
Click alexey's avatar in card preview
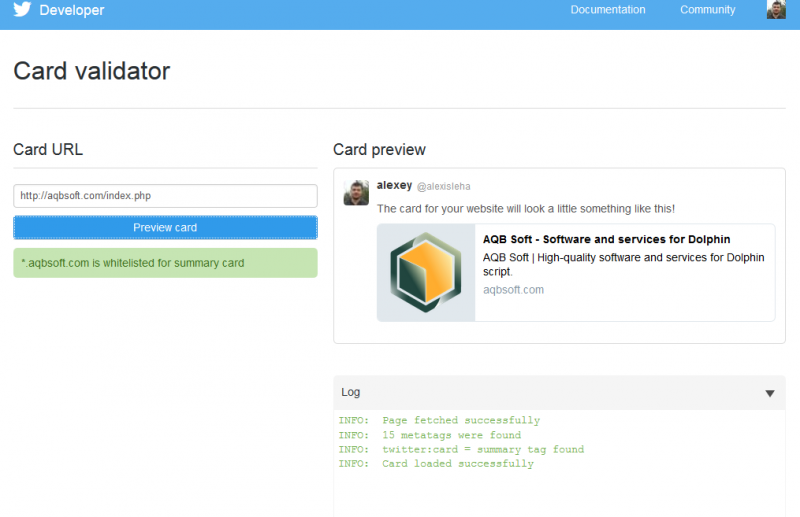tap(356, 192)
